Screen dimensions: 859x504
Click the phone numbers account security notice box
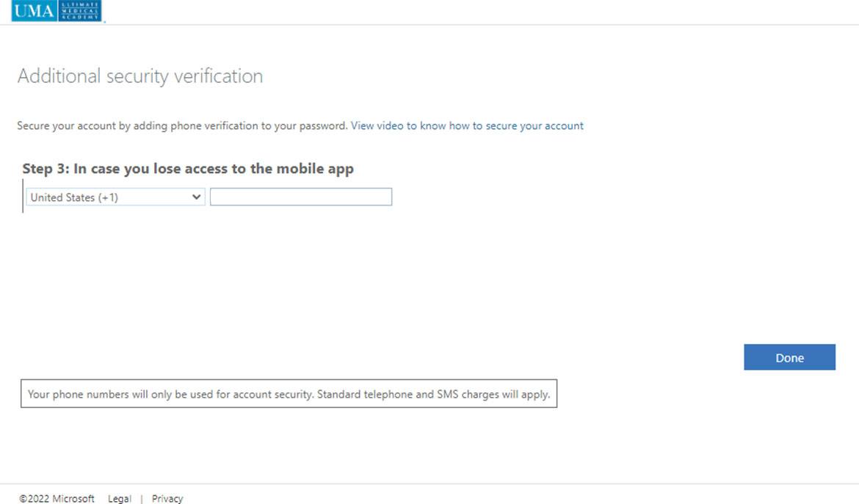point(289,394)
